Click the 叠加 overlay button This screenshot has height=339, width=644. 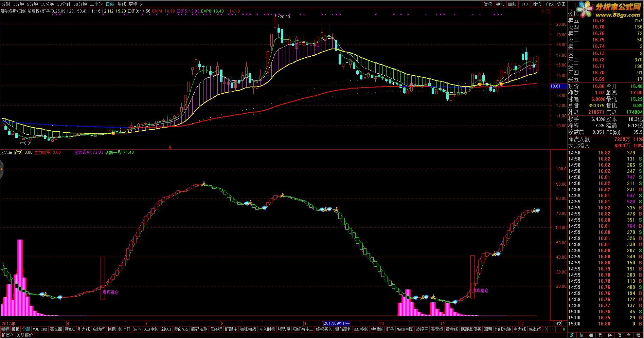point(500,4)
